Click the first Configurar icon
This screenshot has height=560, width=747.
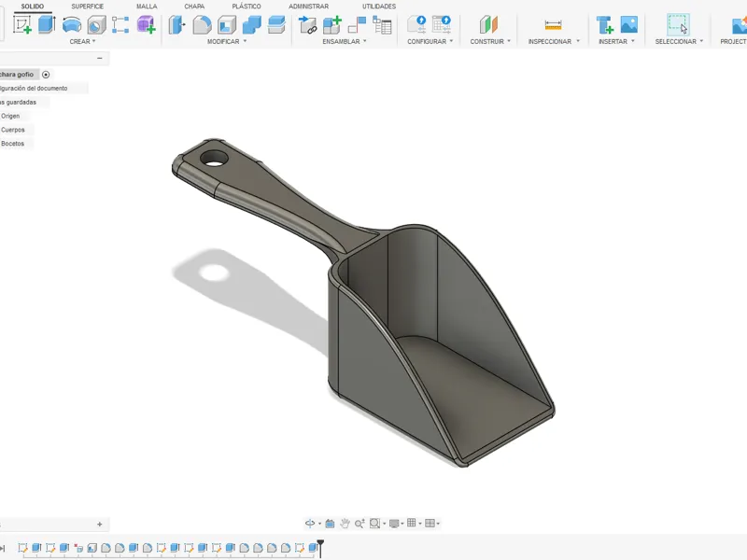click(416, 25)
